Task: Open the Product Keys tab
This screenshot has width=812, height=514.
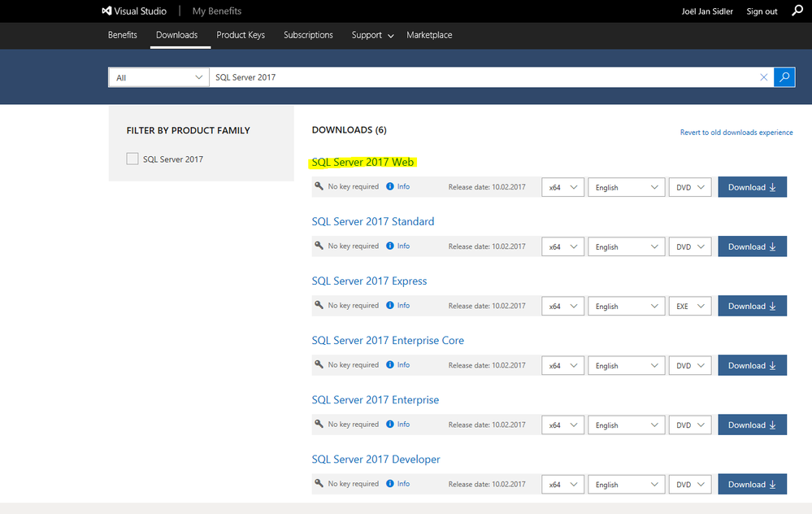Action: (x=241, y=35)
